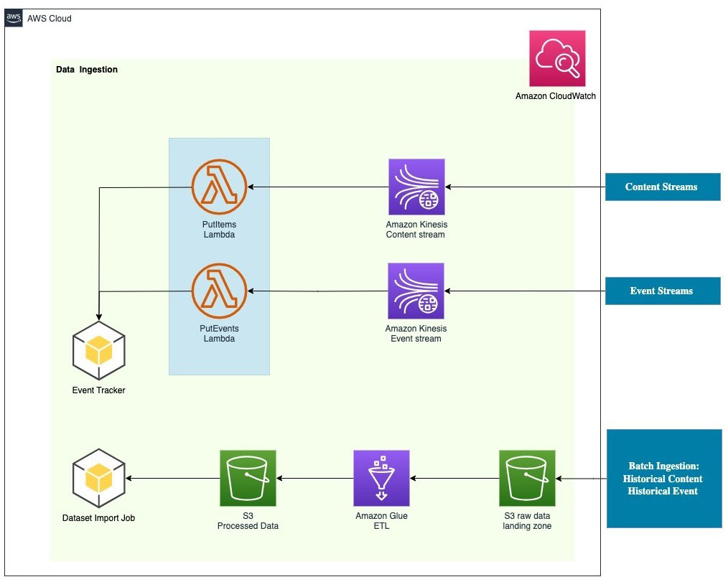Image resolution: width=728 pixels, height=587 pixels.
Task: Click the "Dataset Import Job" label
Action: tap(99, 518)
